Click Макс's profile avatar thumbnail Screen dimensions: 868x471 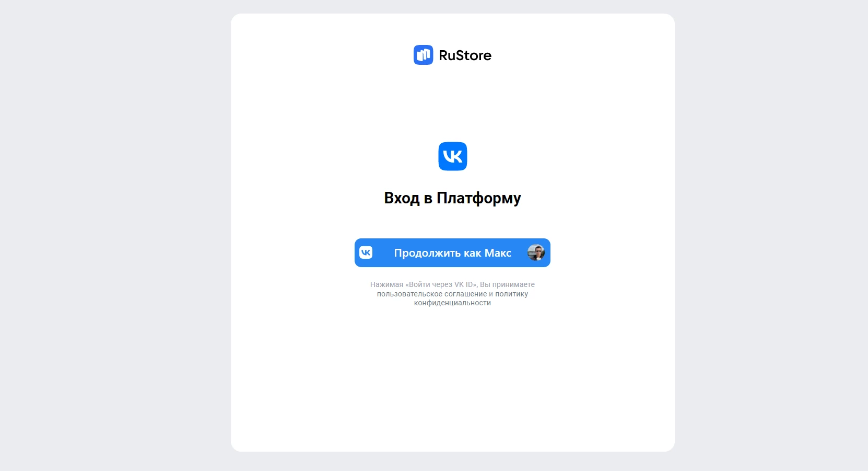point(536,252)
